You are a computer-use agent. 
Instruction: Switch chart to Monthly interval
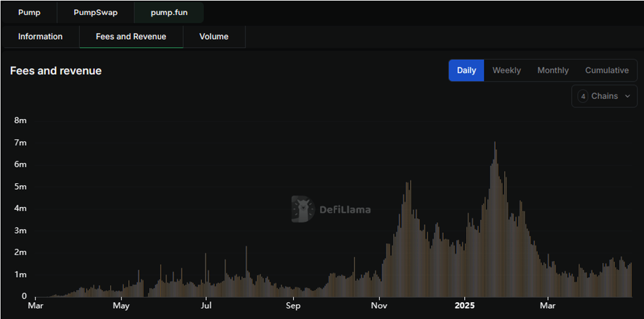point(553,70)
